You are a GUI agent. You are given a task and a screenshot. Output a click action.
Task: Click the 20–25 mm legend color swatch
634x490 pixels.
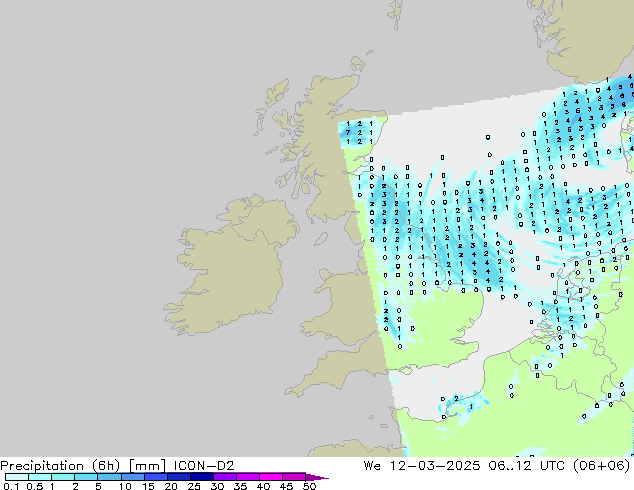pos(178,477)
